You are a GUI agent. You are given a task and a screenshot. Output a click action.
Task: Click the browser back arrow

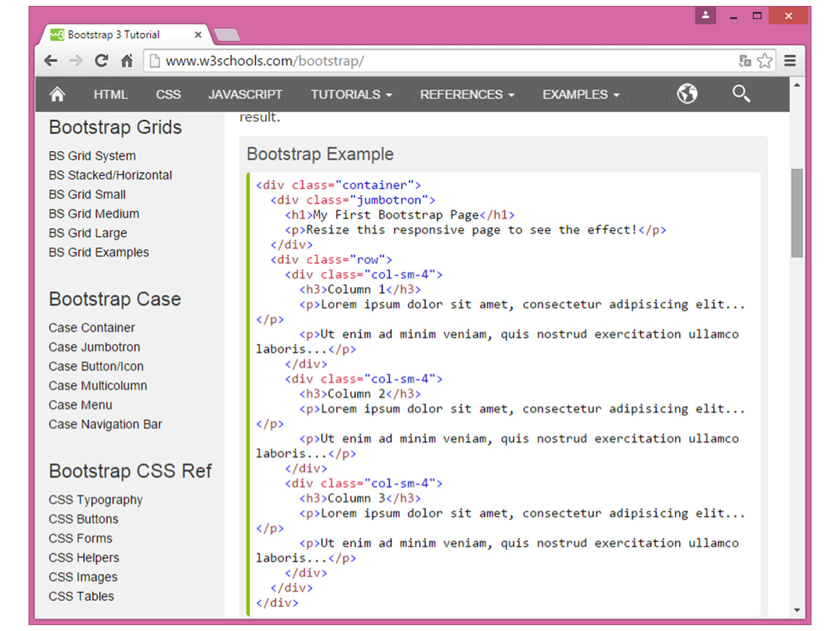pyautogui.click(x=50, y=61)
